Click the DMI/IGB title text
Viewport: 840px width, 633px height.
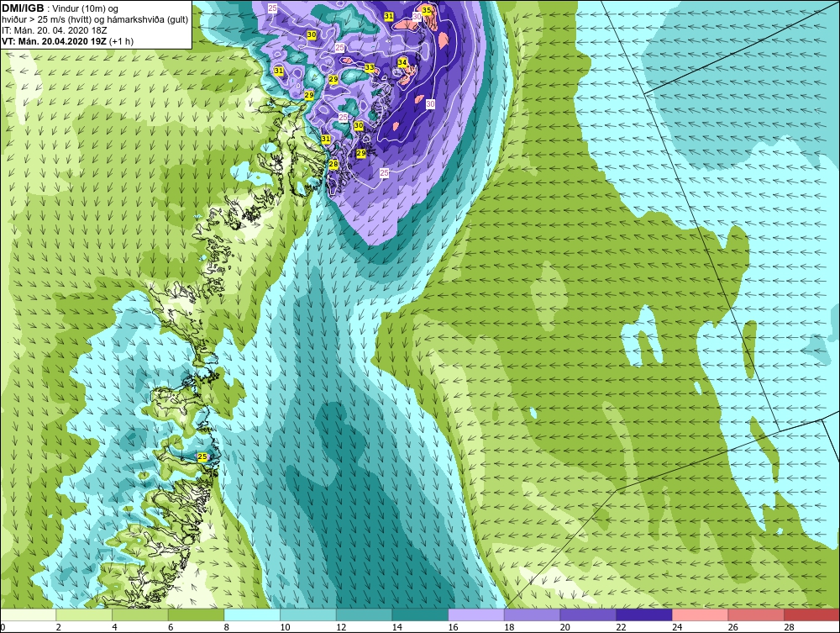[x=23, y=8]
